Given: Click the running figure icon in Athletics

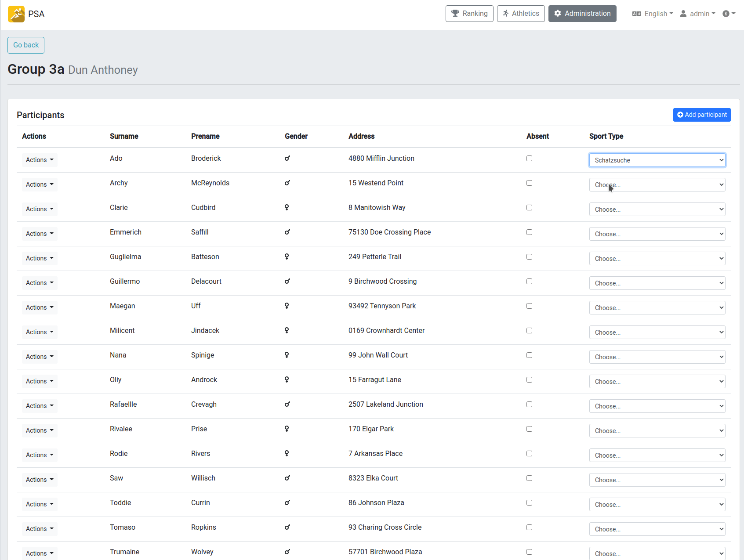Looking at the screenshot, I should 506,14.
